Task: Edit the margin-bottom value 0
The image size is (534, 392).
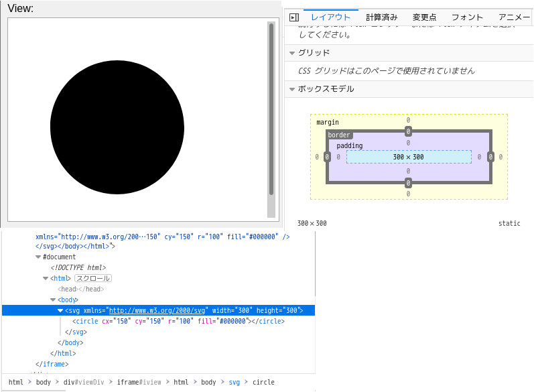Action: [x=408, y=194]
